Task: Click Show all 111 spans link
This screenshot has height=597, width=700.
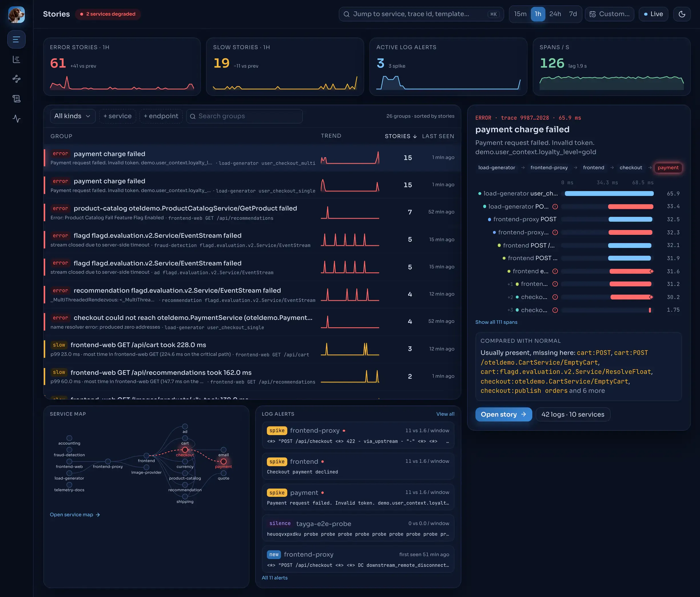Action: pos(496,322)
